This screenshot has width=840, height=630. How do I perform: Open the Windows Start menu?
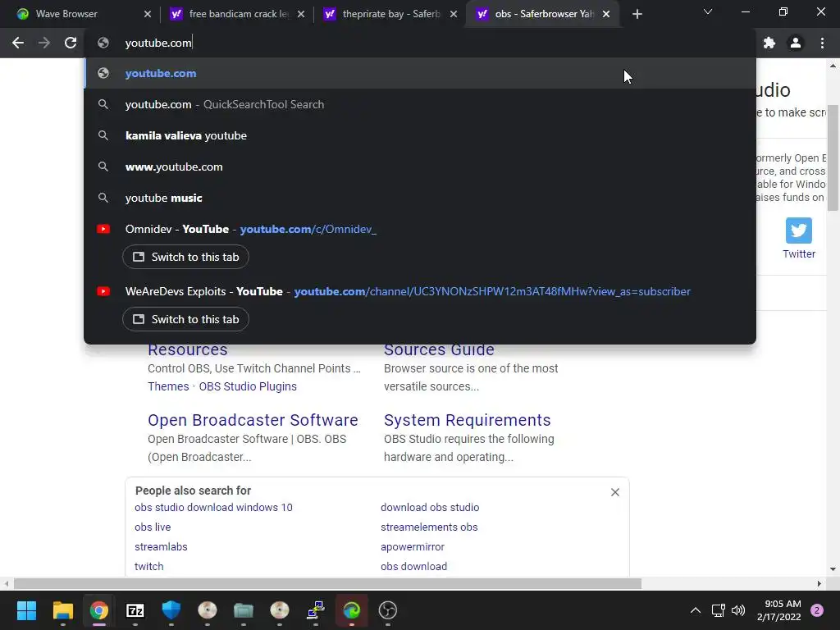[26, 610]
